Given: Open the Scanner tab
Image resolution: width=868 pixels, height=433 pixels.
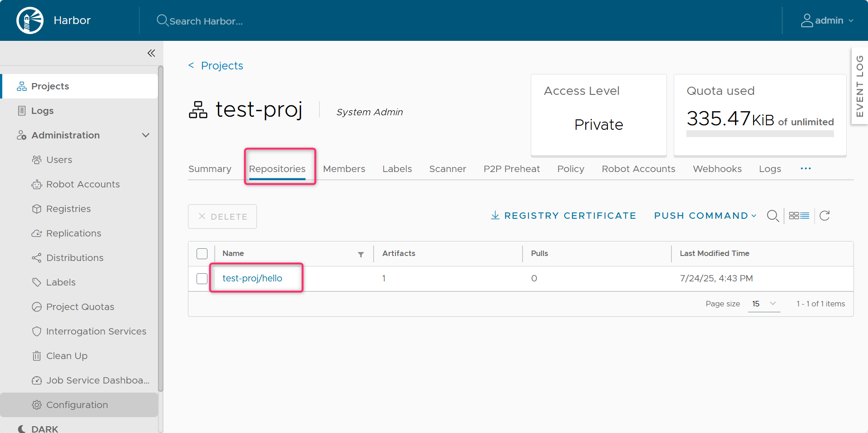Looking at the screenshot, I should point(448,169).
